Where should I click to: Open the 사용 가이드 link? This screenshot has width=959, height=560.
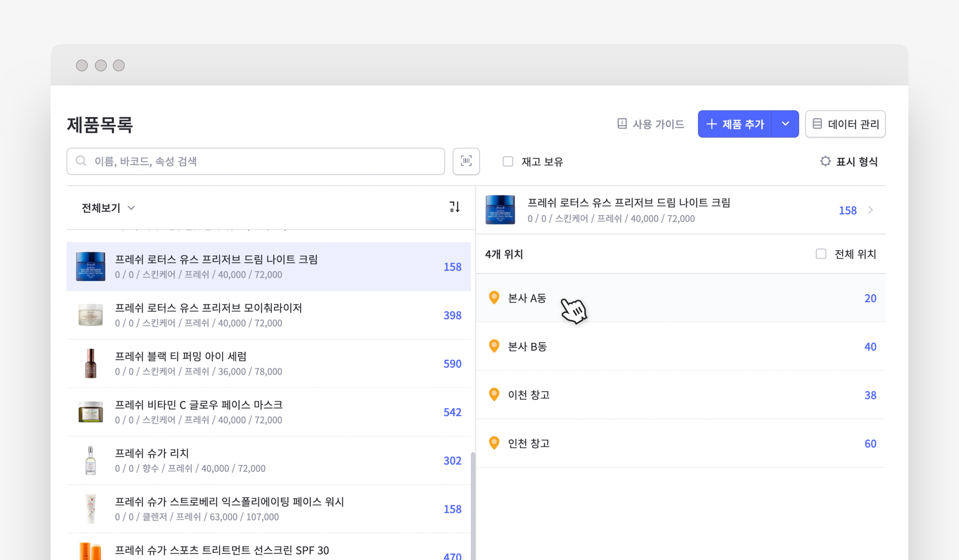(651, 124)
